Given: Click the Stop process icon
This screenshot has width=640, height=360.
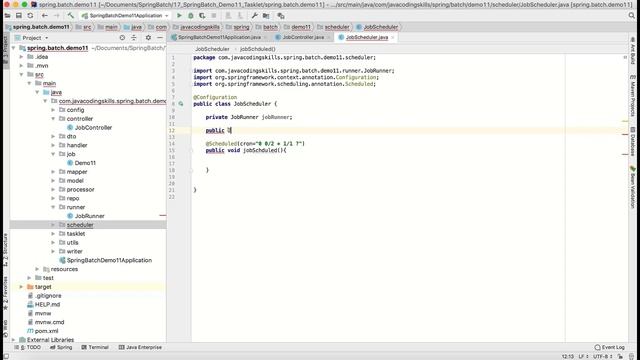Looking at the screenshot, I should click(x=214, y=16).
